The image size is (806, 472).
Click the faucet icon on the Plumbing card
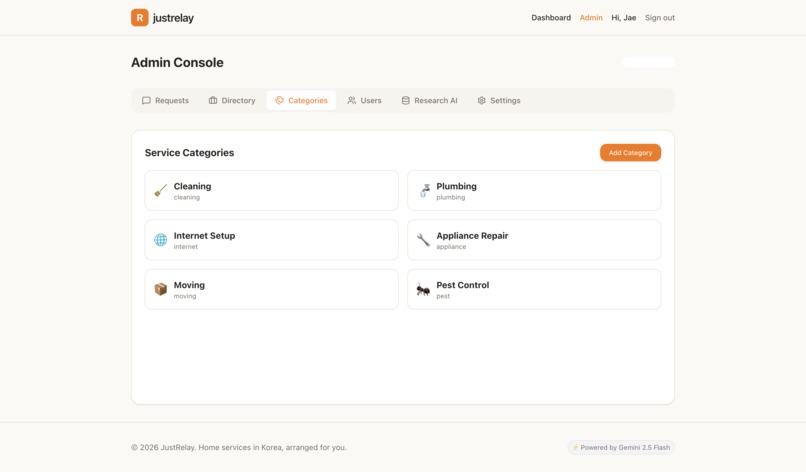(x=424, y=190)
